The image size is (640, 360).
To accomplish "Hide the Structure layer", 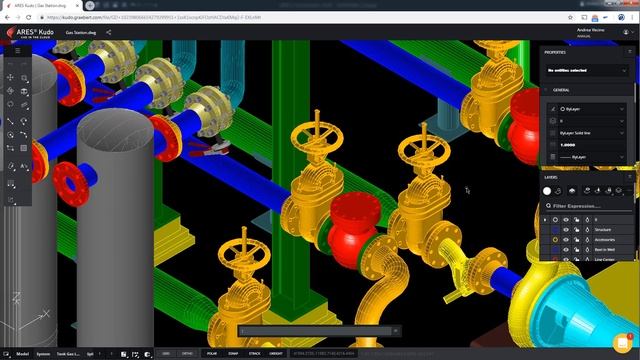I will [x=566, y=229].
